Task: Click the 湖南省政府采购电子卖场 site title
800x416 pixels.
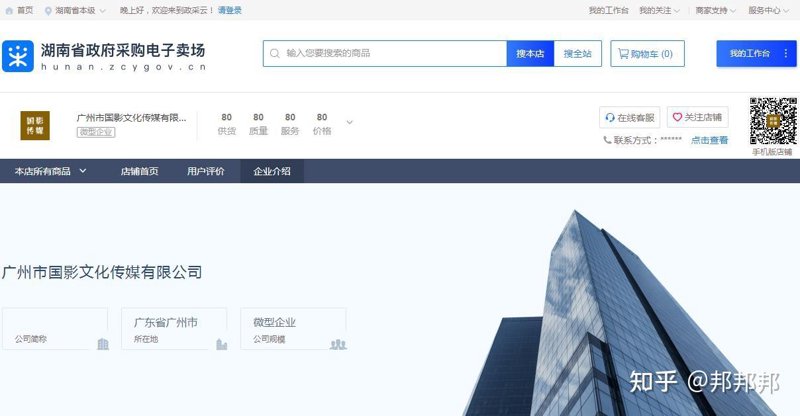Action: pyautogui.click(x=123, y=51)
